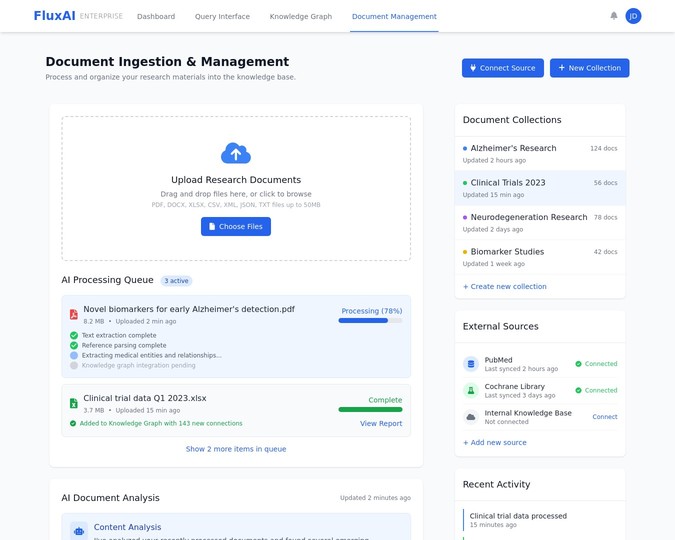Show 2 more items in queue

[x=236, y=449]
